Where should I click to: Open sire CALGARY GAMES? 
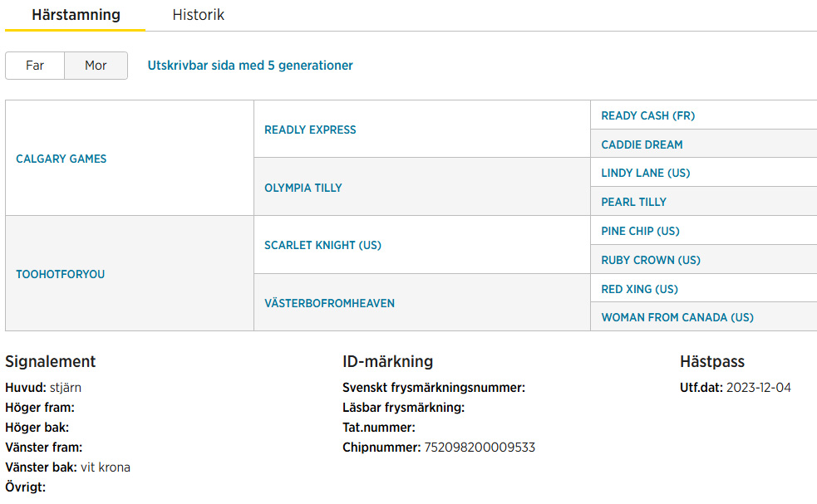[61, 159]
